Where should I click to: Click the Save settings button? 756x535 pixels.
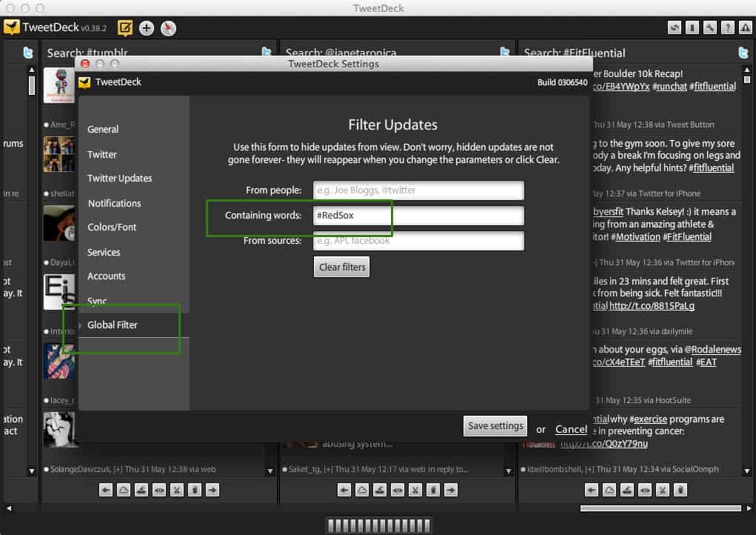[x=495, y=425]
